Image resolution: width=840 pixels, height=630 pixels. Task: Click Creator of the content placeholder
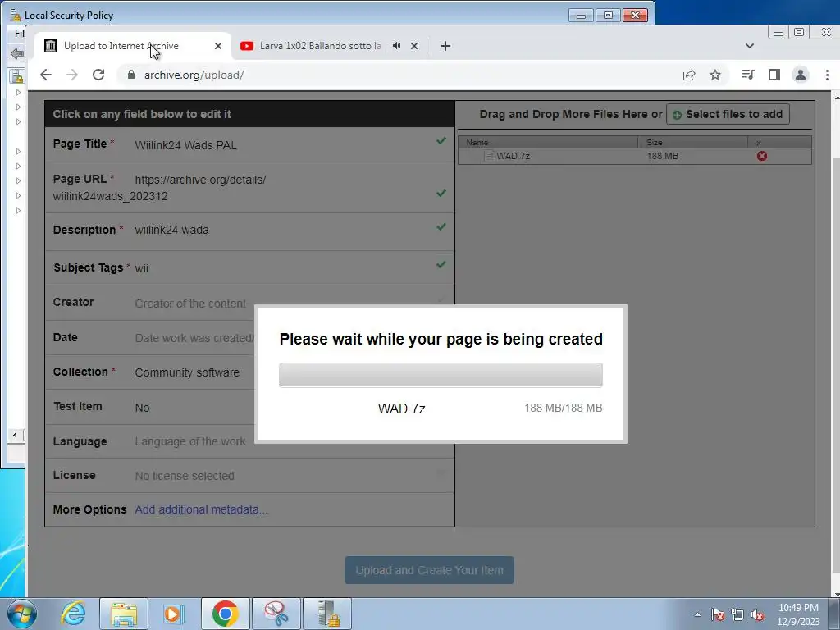coord(190,304)
